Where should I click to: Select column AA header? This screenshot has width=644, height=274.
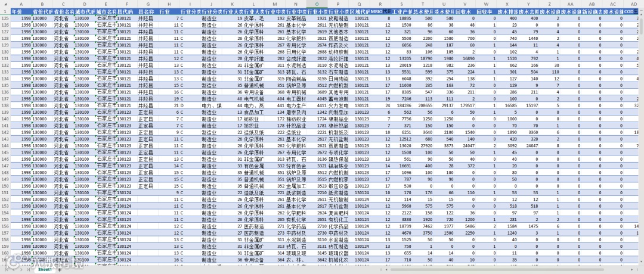click(x=571, y=4)
